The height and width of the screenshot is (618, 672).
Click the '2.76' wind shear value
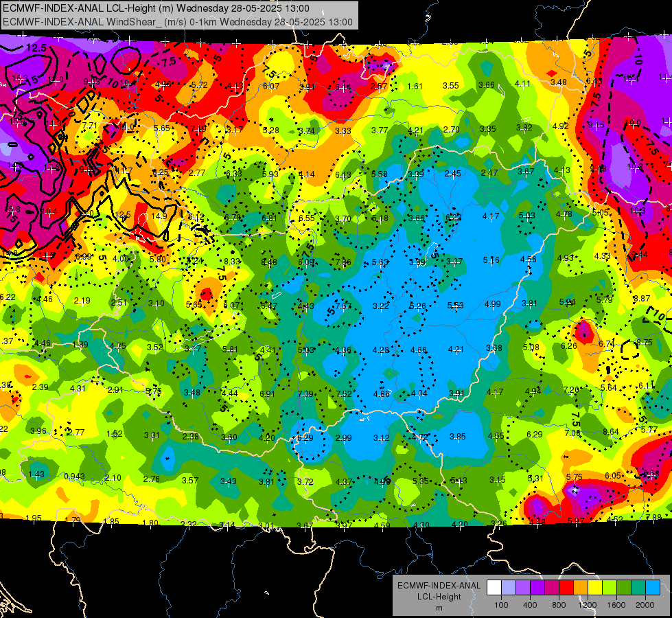tap(151, 479)
